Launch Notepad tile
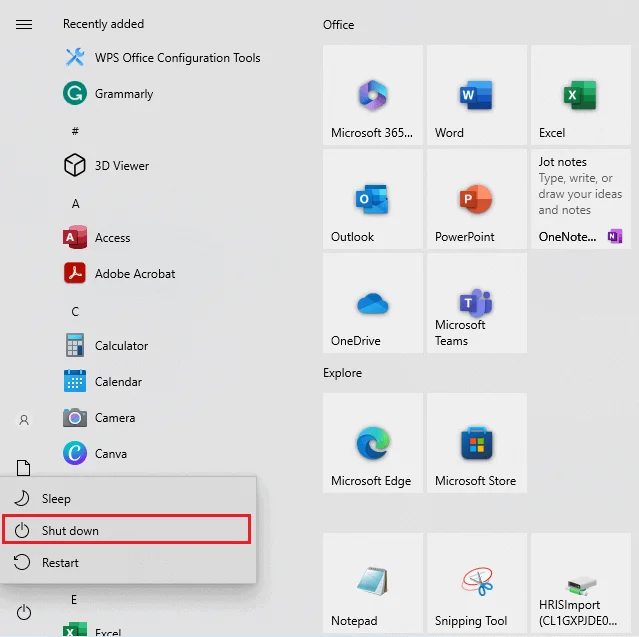The image size is (639, 637). click(373, 583)
